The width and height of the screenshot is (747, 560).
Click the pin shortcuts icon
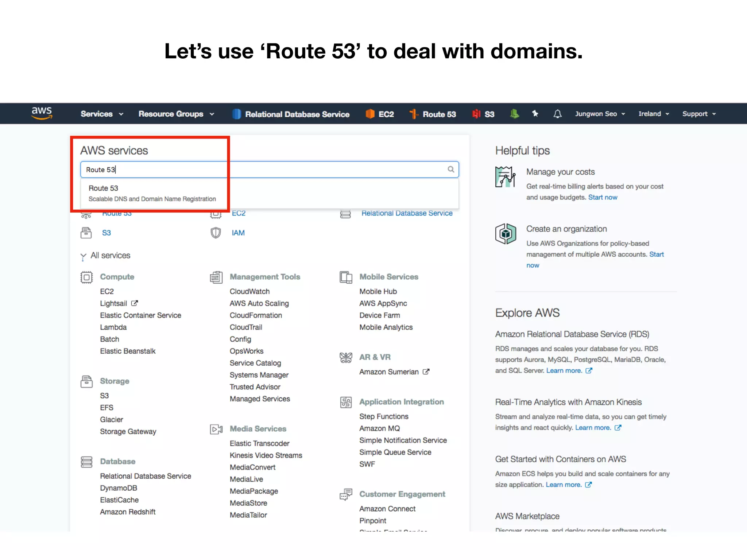coord(535,114)
